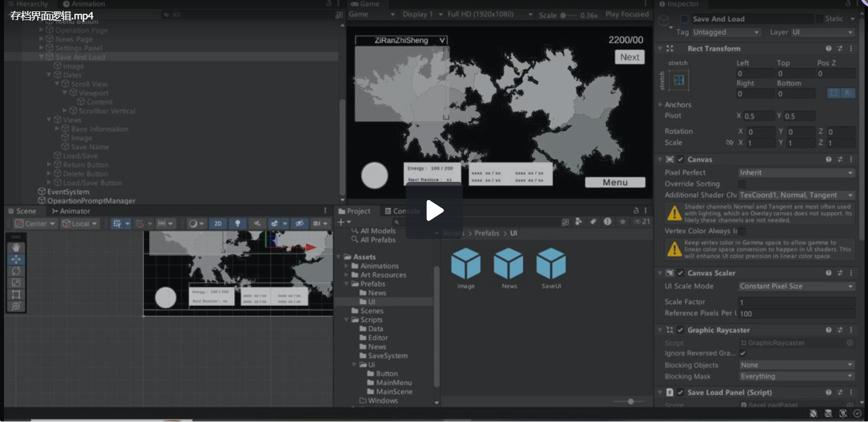Expand the Anchors section in Rect Transform
The image size is (868, 422).
tap(661, 105)
